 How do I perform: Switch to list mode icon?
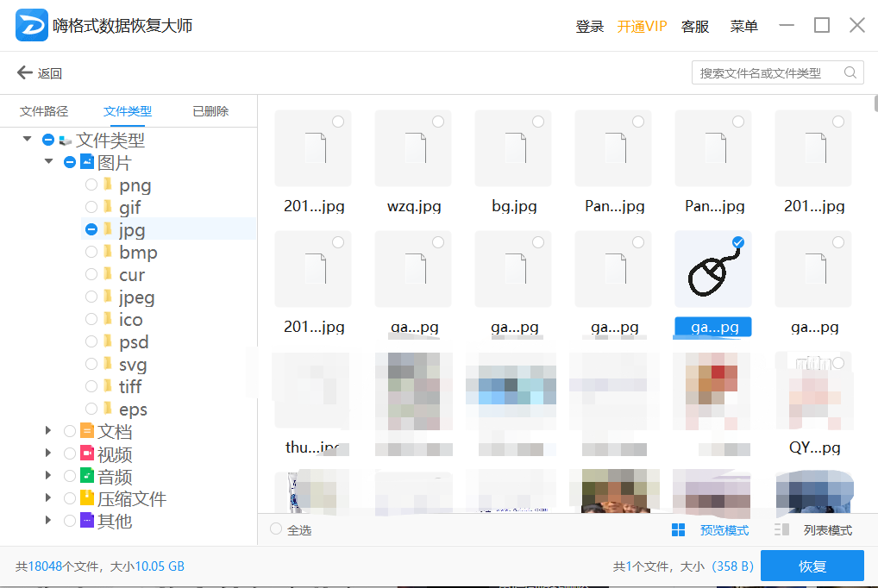point(782,530)
